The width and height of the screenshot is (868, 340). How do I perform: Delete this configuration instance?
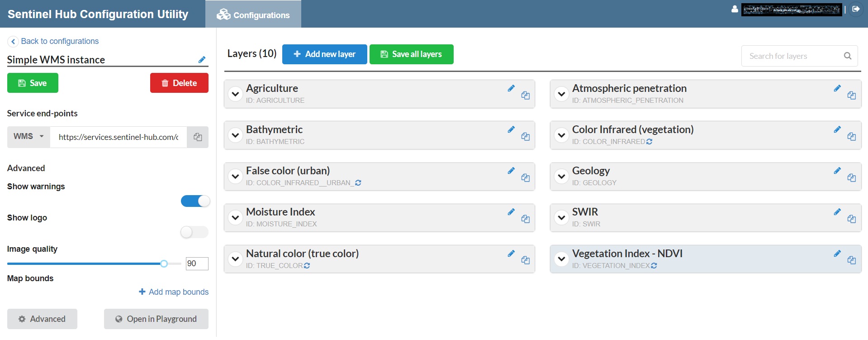point(179,83)
